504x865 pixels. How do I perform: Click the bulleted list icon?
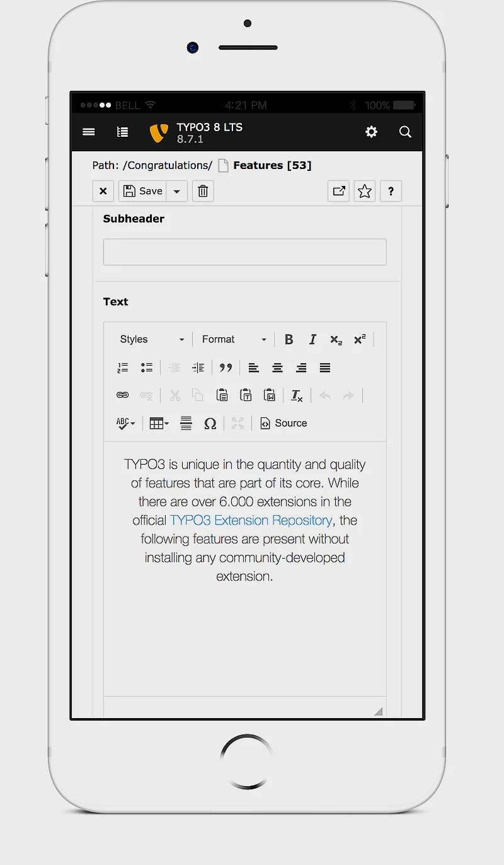pos(147,368)
